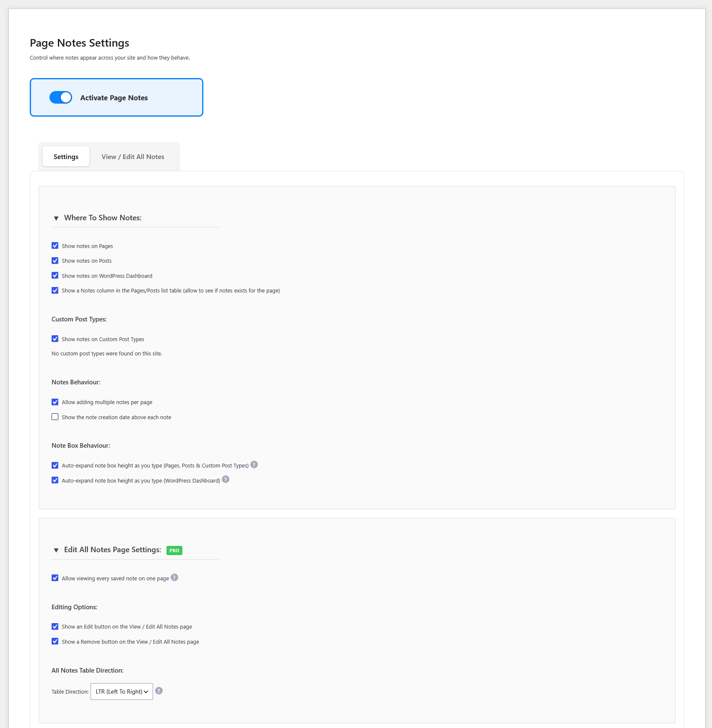The height and width of the screenshot is (728, 712).
Task: Collapse the 'Where To Show Notes' section triangle
Action: pyautogui.click(x=56, y=218)
